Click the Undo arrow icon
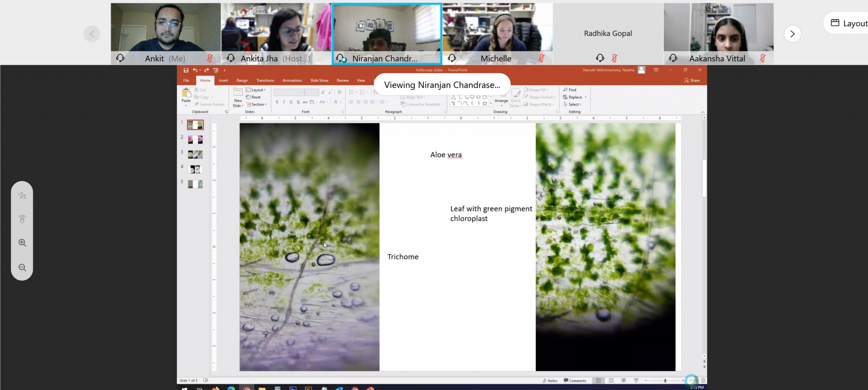This screenshot has width=868, height=390. click(195, 70)
